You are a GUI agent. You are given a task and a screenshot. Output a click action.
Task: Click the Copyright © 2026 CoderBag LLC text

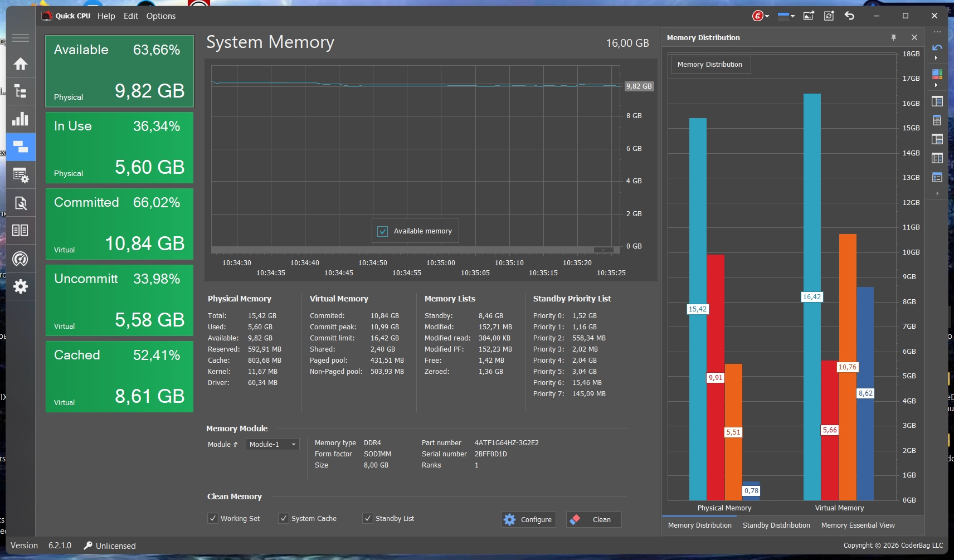893,546
